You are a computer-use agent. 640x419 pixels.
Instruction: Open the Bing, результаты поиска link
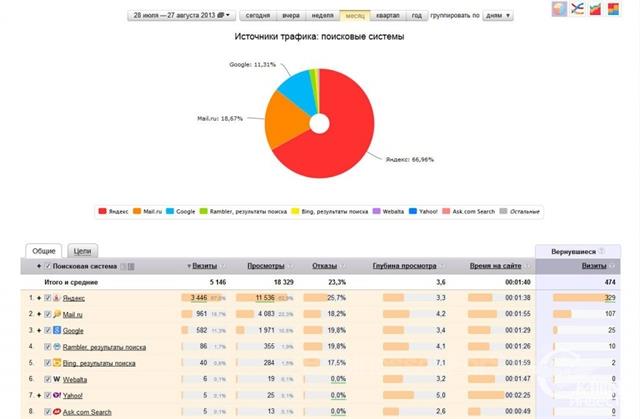(99, 364)
